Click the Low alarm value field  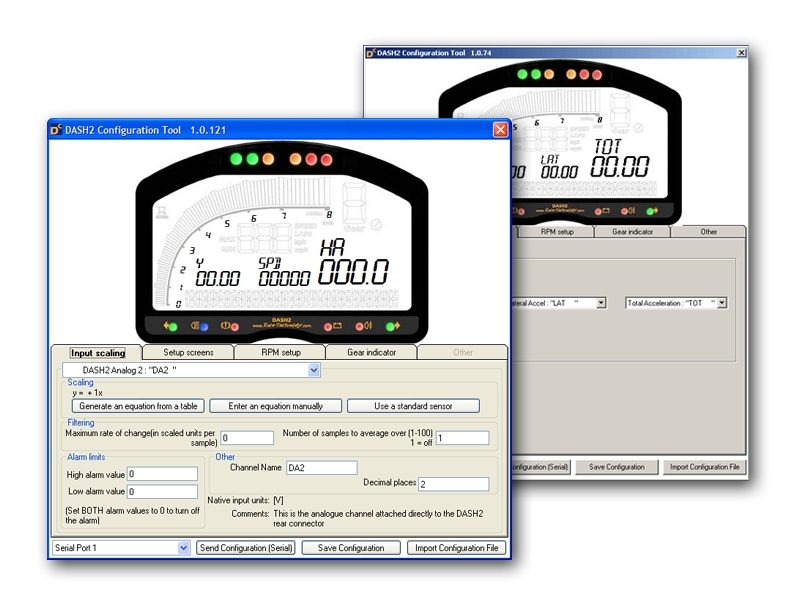[162, 492]
